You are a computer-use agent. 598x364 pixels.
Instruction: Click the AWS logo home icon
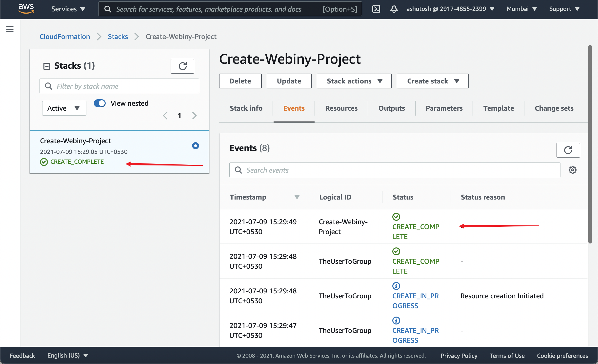click(x=26, y=9)
